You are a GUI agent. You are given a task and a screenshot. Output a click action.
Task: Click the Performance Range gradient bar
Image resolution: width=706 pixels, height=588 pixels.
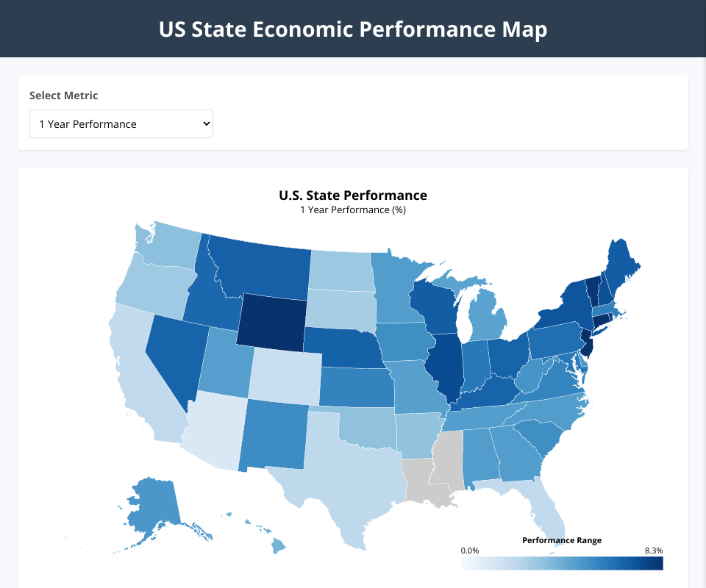coord(562,563)
